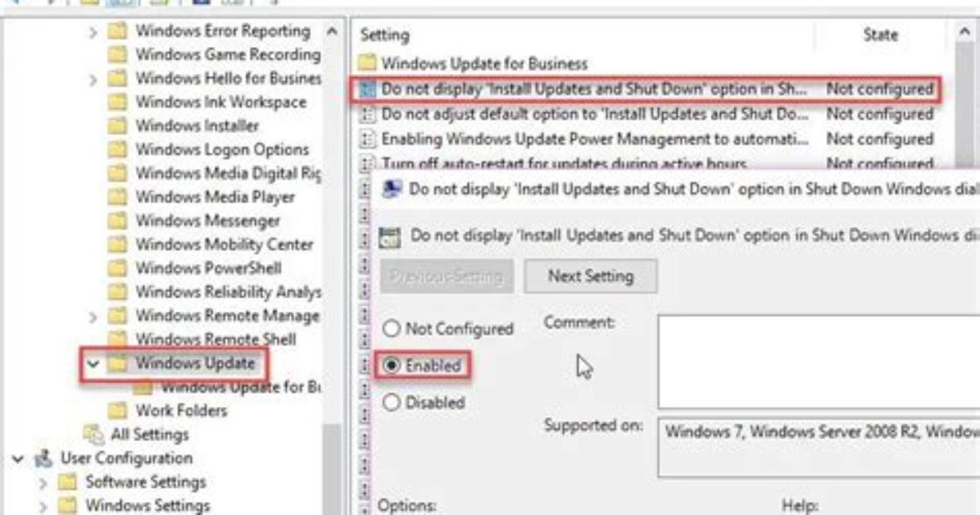Viewport: 980px width, 515px height.
Task: Click the Windows Settings folder icon
Action: (x=67, y=505)
